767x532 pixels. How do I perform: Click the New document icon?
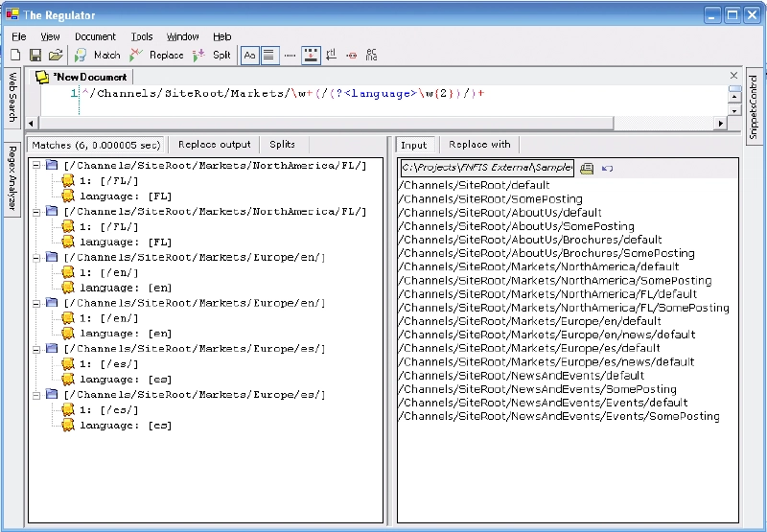(x=15, y=56)
